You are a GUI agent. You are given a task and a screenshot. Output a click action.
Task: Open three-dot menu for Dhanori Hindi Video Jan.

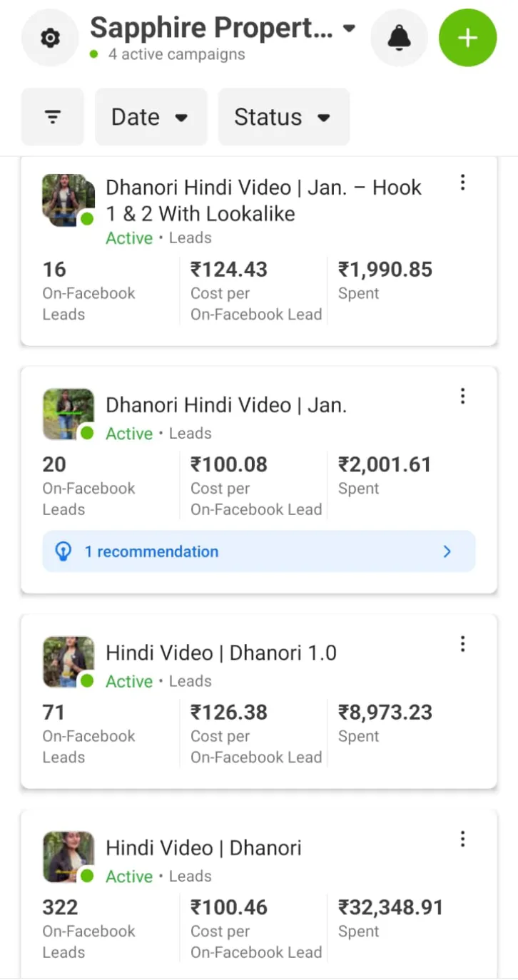click(x=463, y=396)
